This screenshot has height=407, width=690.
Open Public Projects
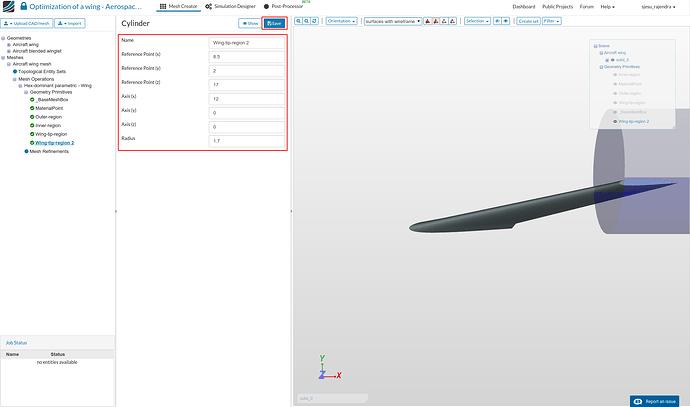[558, 7]
